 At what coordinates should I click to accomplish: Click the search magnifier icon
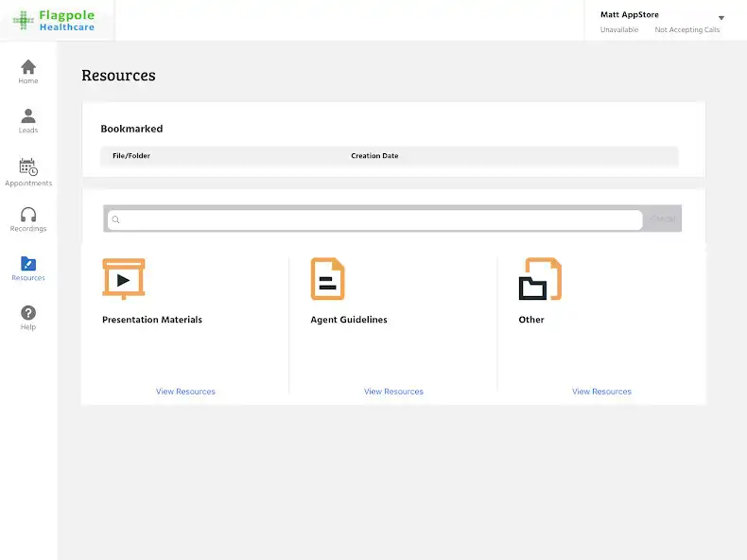(116, 219)
